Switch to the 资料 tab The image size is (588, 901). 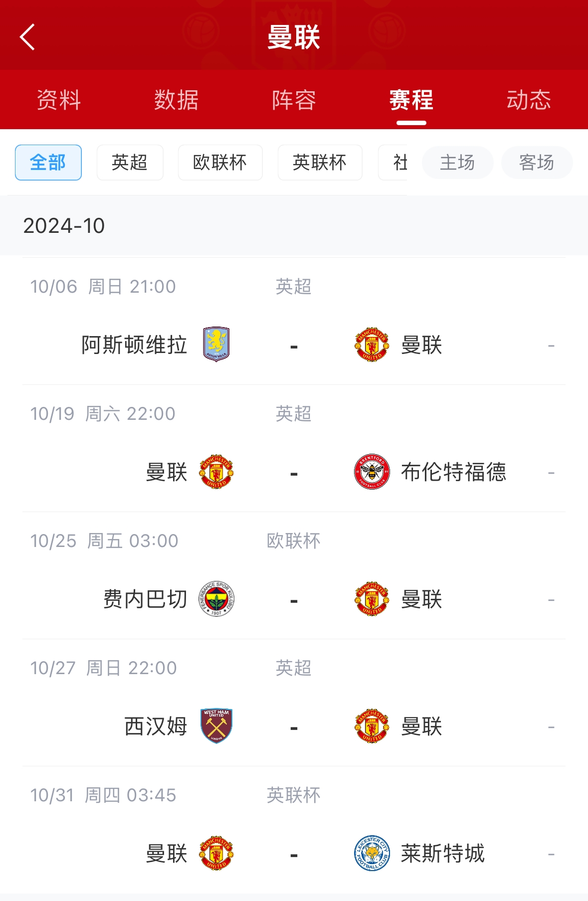pos(59,100)
